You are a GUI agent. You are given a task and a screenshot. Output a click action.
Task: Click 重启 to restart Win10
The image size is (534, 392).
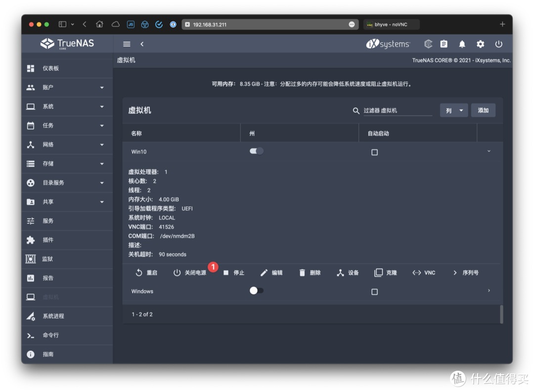tap(146, 273)
